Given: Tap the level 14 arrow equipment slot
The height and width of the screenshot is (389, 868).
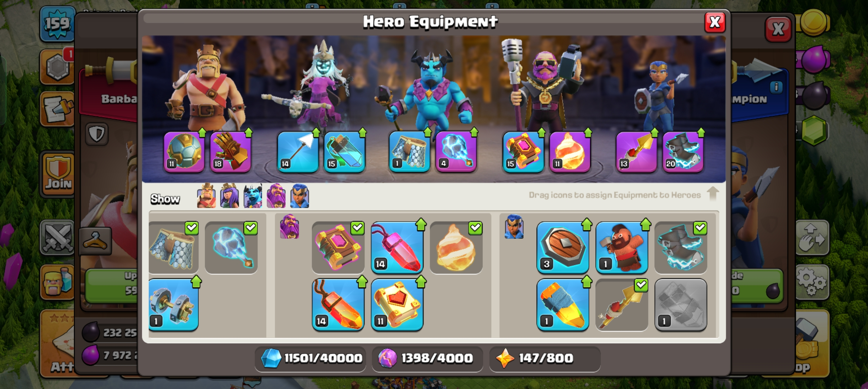Looking at the screenshot, I should [x=298, y=152].
